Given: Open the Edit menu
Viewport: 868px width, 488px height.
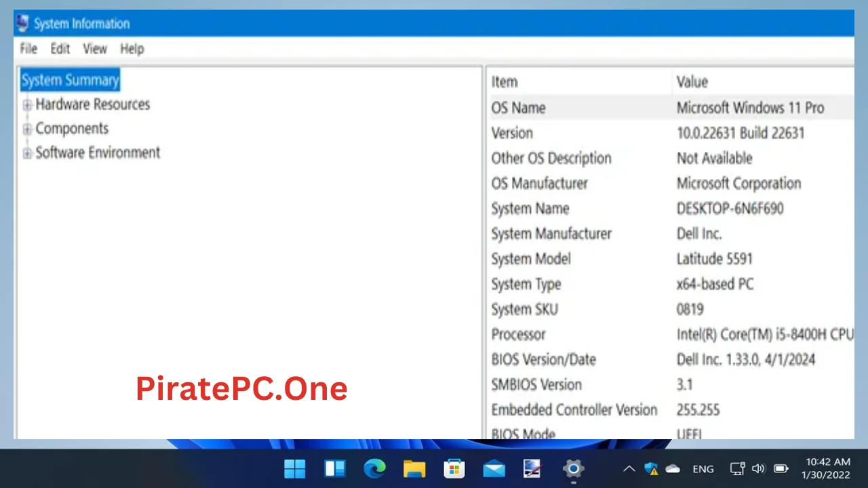Looking at the screenshot, I should click(60, 49).
